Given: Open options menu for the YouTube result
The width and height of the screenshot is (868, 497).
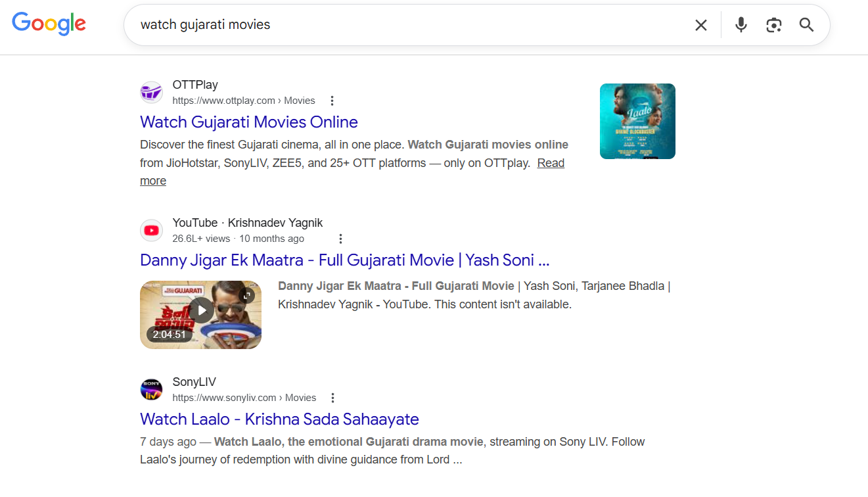Looking at the screenshot, I should coord(340,239).
